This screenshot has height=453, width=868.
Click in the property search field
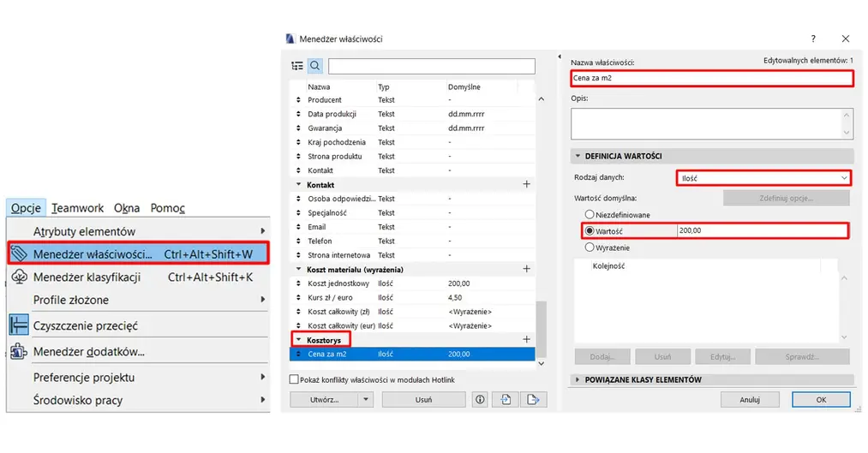click(x=432, y=66)
